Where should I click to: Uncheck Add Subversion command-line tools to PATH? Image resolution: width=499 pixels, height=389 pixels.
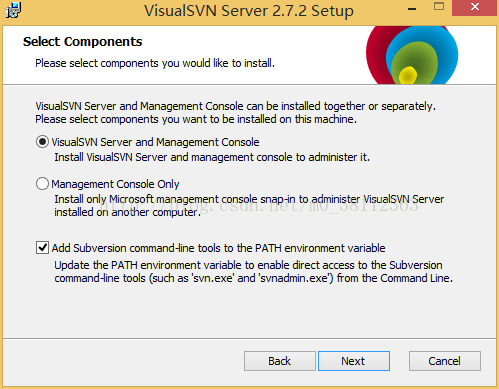pyautogui.click(x=42, y=248)
